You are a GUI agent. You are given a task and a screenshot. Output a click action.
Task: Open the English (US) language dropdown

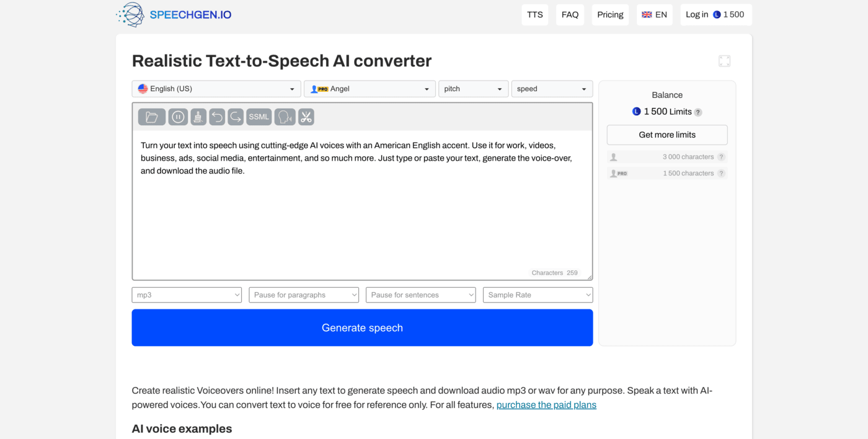click(216, 89)
